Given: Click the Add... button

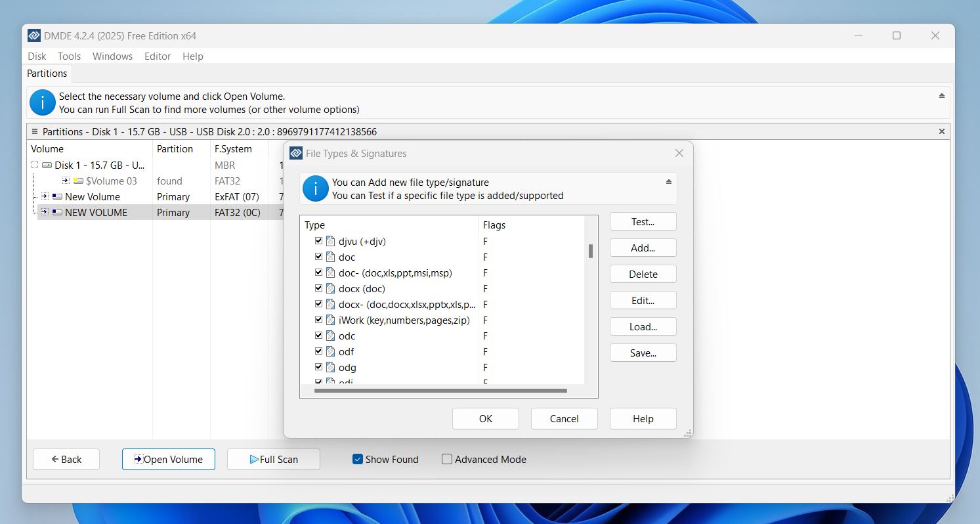Looking at the screenshot, I should pos(643,248).
